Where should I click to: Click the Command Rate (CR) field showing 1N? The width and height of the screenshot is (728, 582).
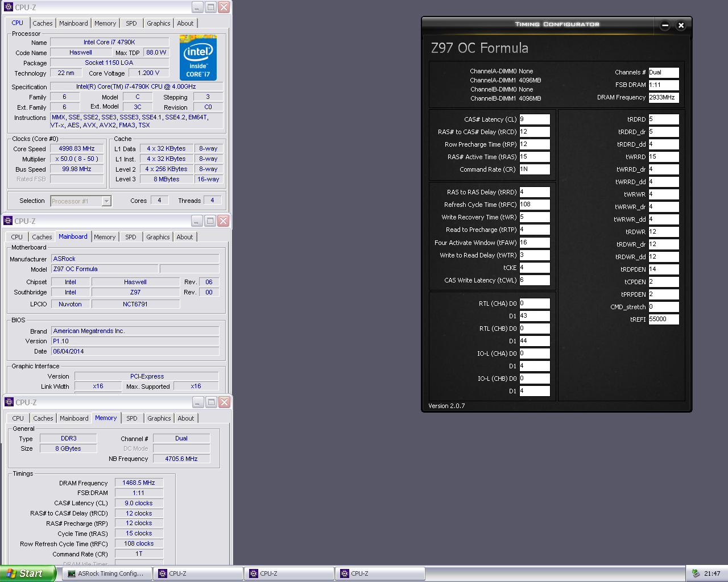[535, 169]
